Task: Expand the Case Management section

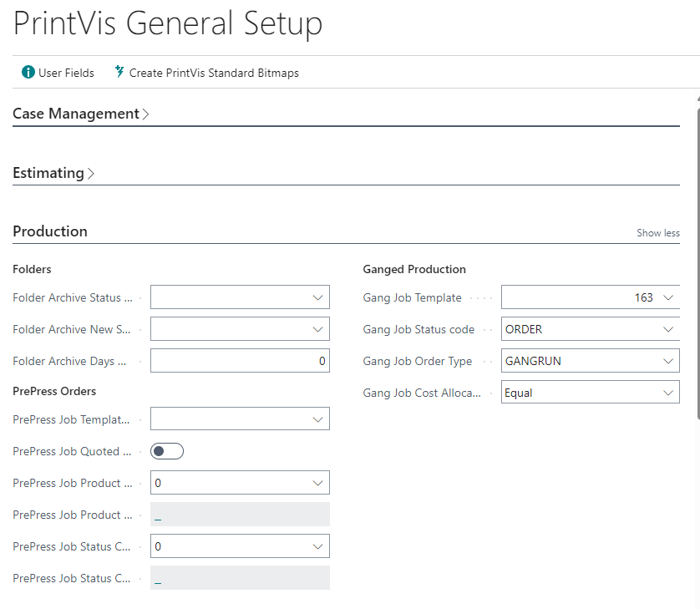Action: pyautogui.click(x=81, y=114)
